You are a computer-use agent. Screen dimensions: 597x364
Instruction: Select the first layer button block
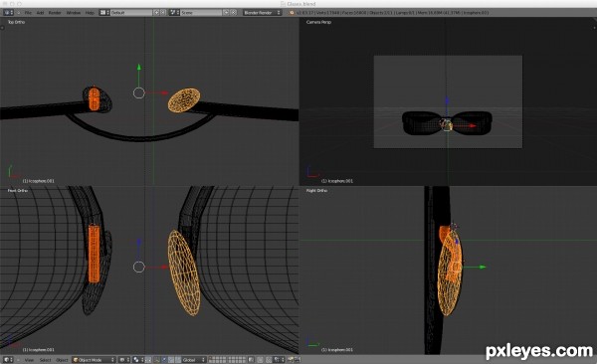point(218,360)
